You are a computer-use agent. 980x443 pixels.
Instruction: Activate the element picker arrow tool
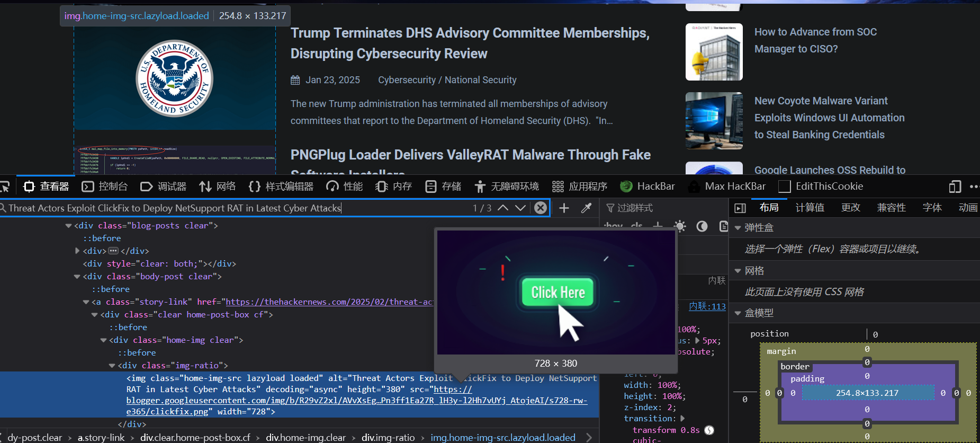(4, 187)
